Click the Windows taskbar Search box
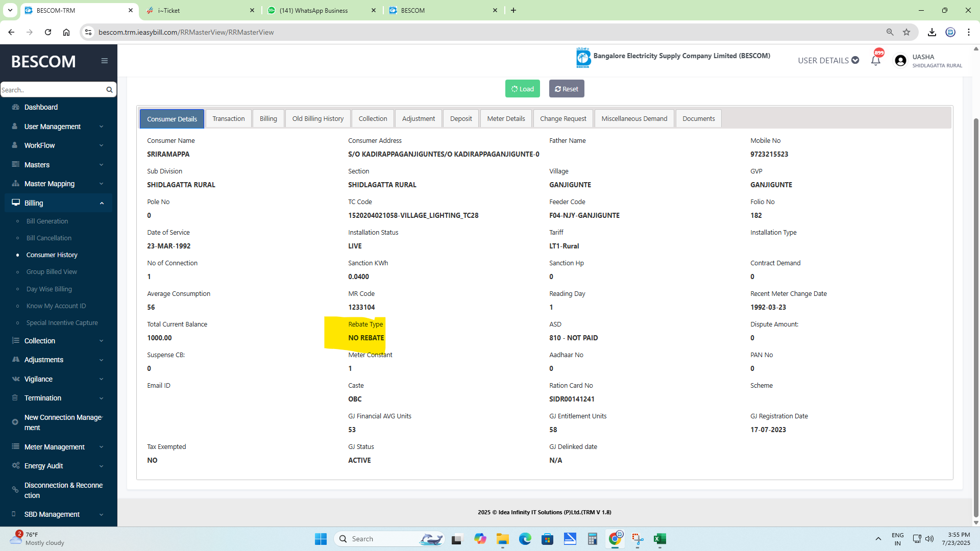980x551 pixels. 389,539
